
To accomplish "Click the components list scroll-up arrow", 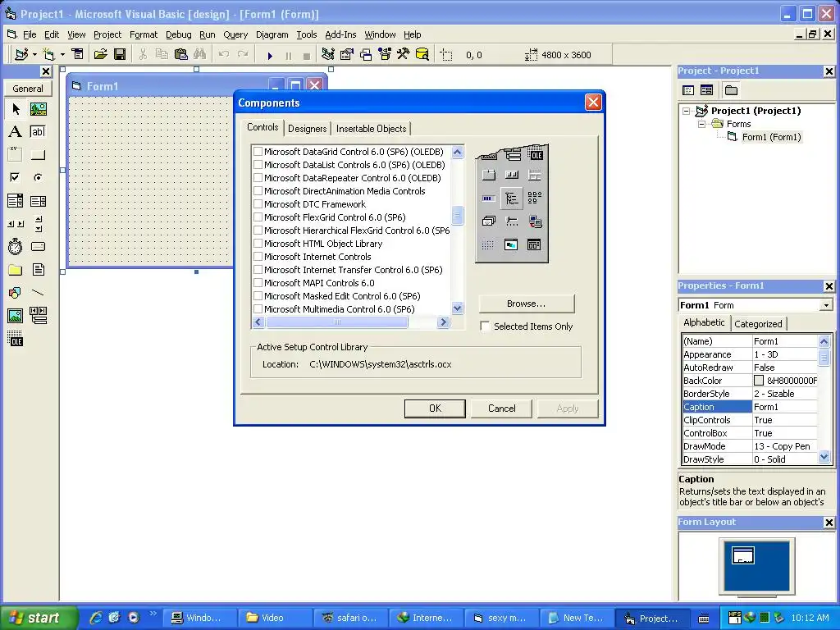I will pyautogui.click(x=457, y=152).
